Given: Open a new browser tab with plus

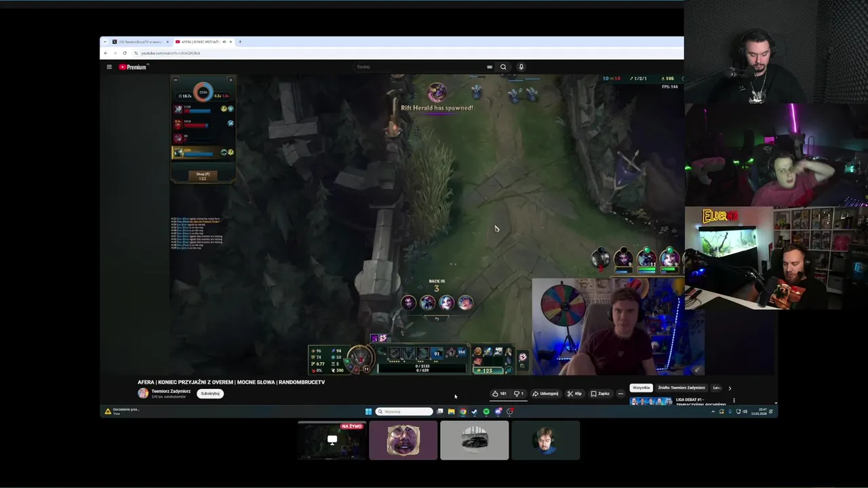Looking at the screenshot, I should (x=240, y=42).
